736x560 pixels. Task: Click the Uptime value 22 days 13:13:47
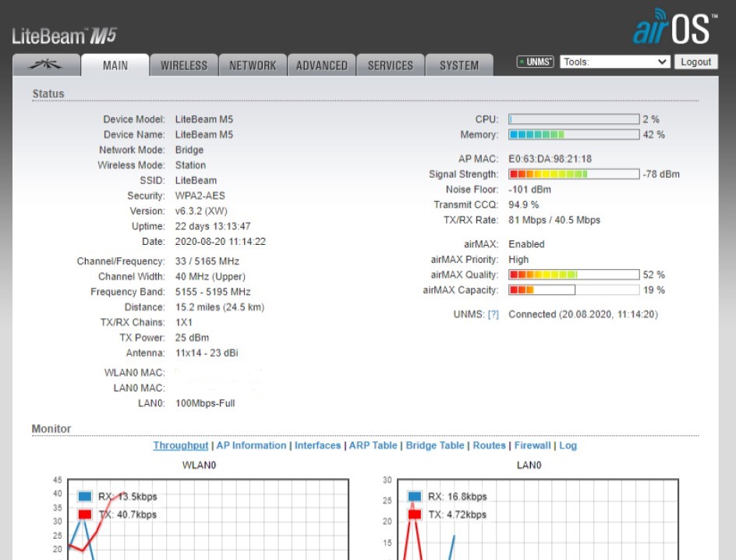coord(213,226)
